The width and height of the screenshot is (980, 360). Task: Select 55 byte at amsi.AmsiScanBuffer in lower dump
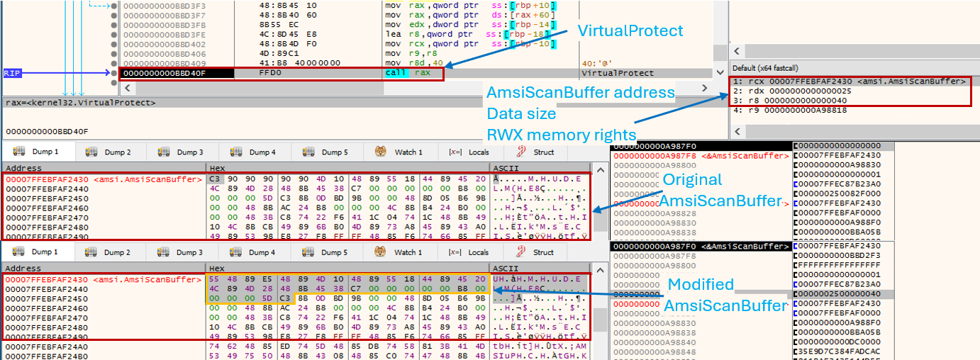pyautogui.click(x=215, y=279)
